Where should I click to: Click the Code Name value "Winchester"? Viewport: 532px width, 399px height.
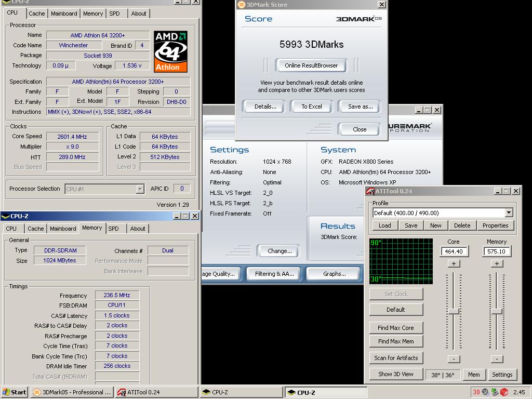[x=74, y=46]
